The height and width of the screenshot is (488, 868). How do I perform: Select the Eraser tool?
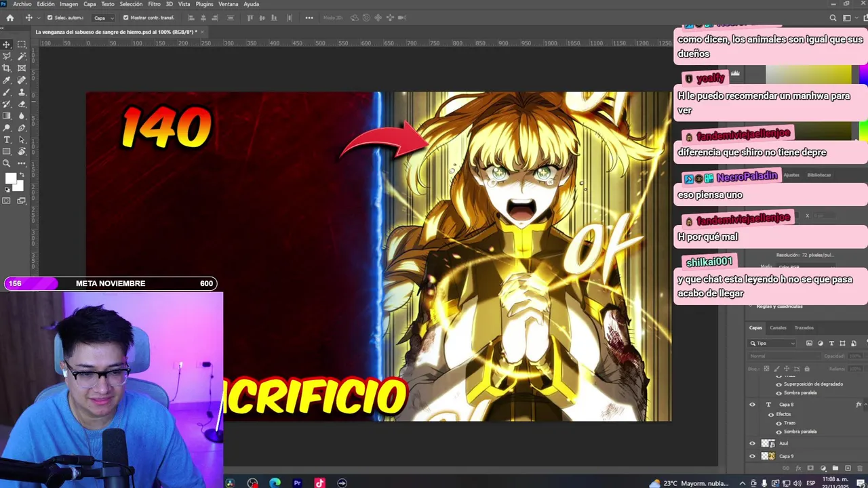[x=22, y=104]
